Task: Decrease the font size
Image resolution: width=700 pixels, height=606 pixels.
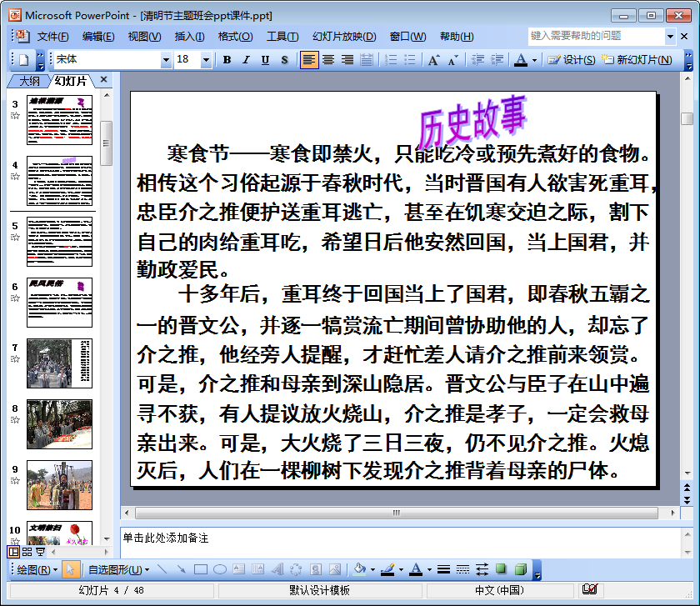Action: [x=452, y=59]
